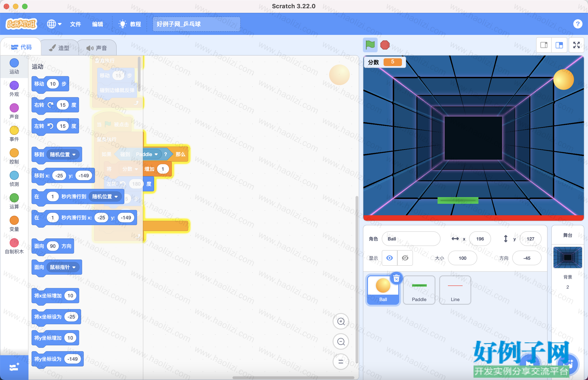Select the 外观 looks category
The image size is (588, 380).
coord(14,89)
